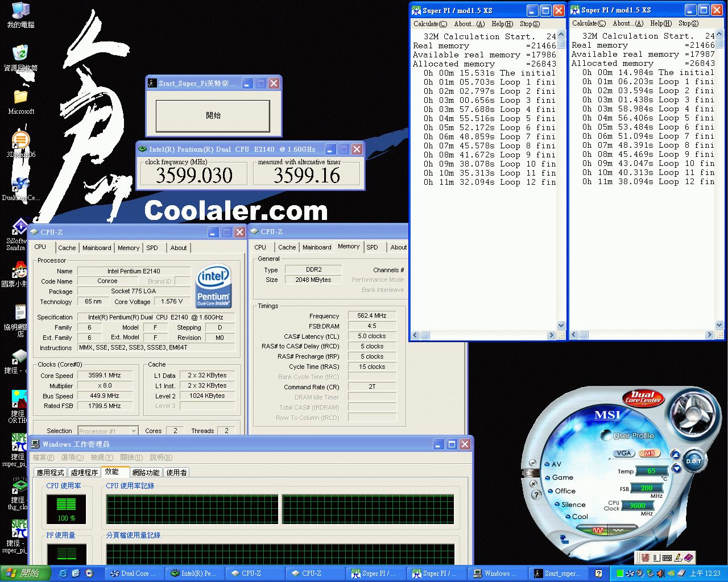Toggle the MB button in Dual Core Center

(649, 453)
